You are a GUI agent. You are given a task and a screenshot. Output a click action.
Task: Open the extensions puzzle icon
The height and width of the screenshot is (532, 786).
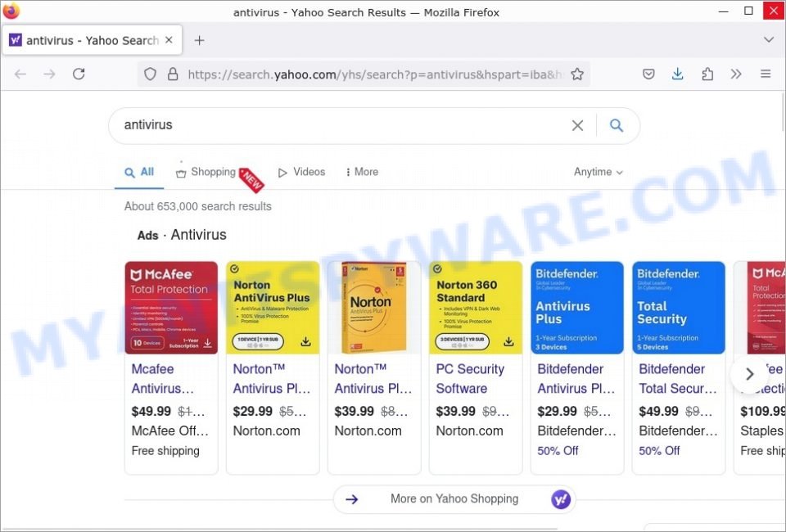pyautogui.click(x=707, y=74)
